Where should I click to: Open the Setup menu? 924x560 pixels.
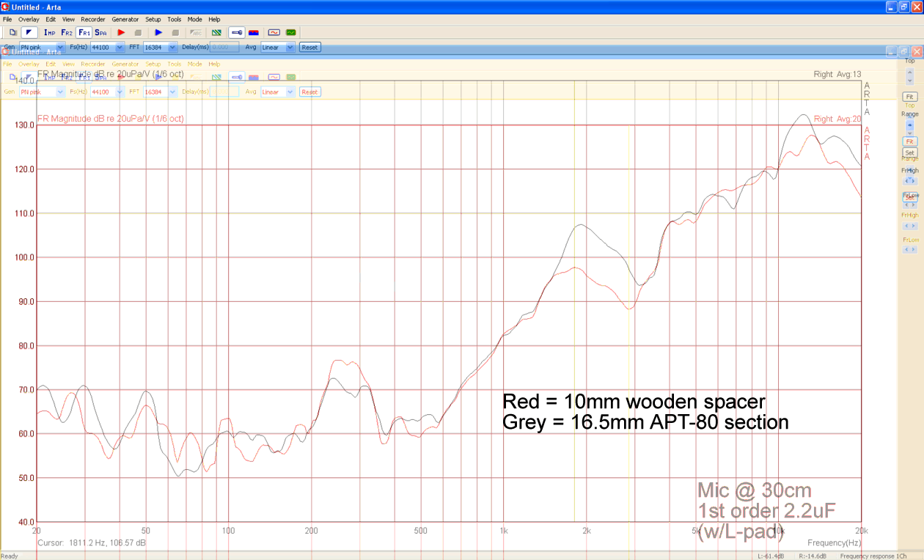[153, 19]
